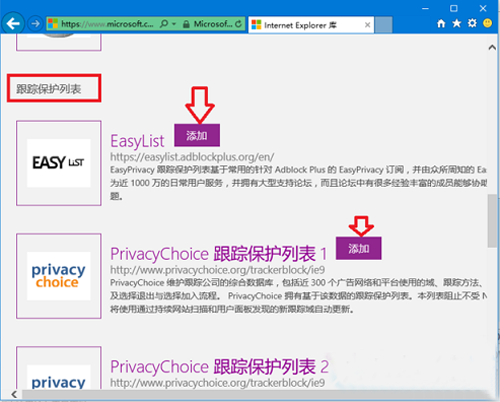Click the smiley feedback icon
The image size is (500, 402).
[487, 23]
